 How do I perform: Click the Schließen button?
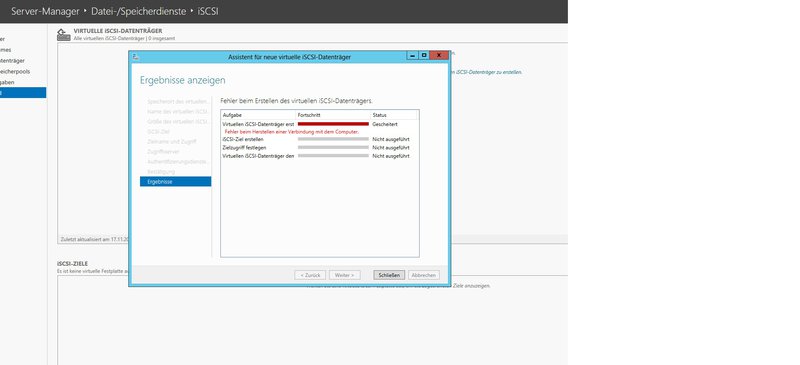(x=389, y=275)
